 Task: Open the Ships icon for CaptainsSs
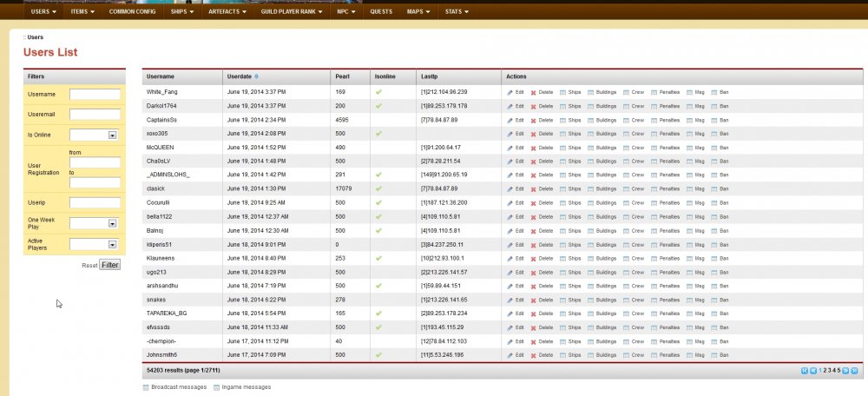(x=562, y=120)
